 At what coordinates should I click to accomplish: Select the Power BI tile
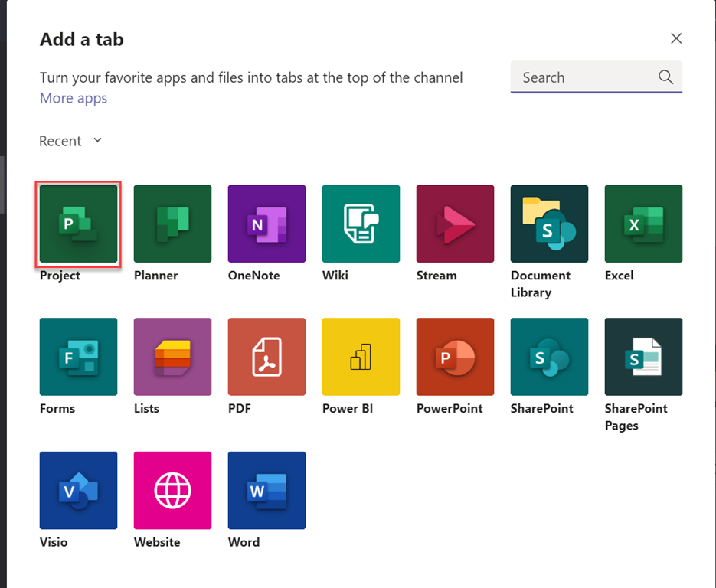[x=361, y=357]
